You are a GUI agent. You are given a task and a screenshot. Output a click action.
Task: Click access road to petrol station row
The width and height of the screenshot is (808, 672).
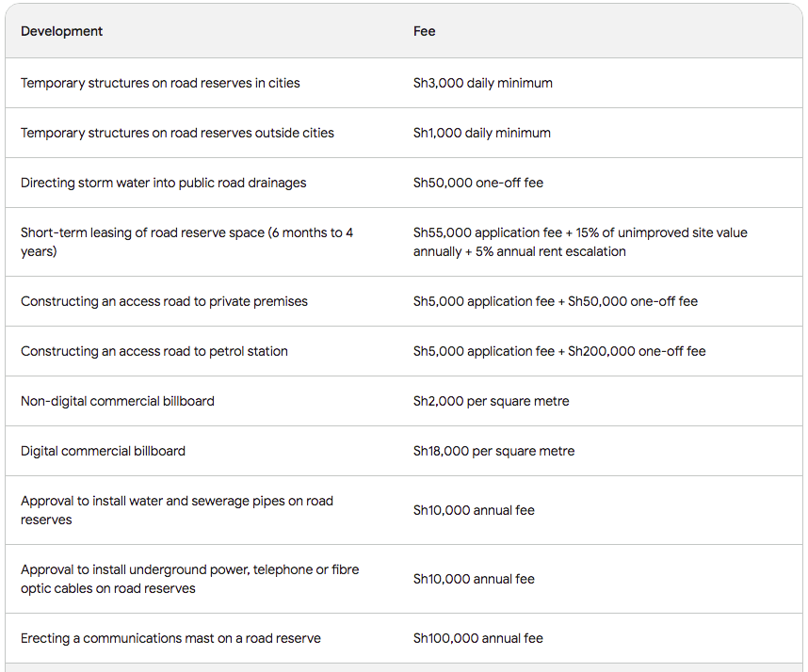(x=404, y=351)
